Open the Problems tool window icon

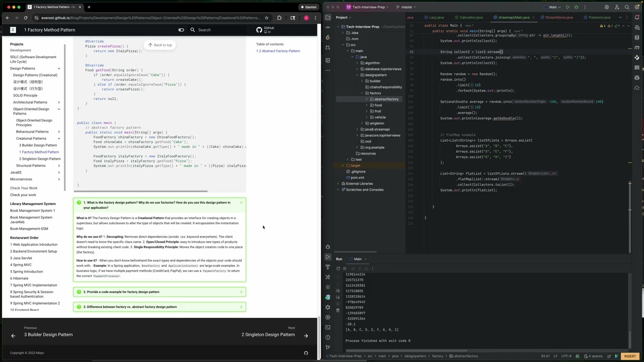(x=328, y=337)
